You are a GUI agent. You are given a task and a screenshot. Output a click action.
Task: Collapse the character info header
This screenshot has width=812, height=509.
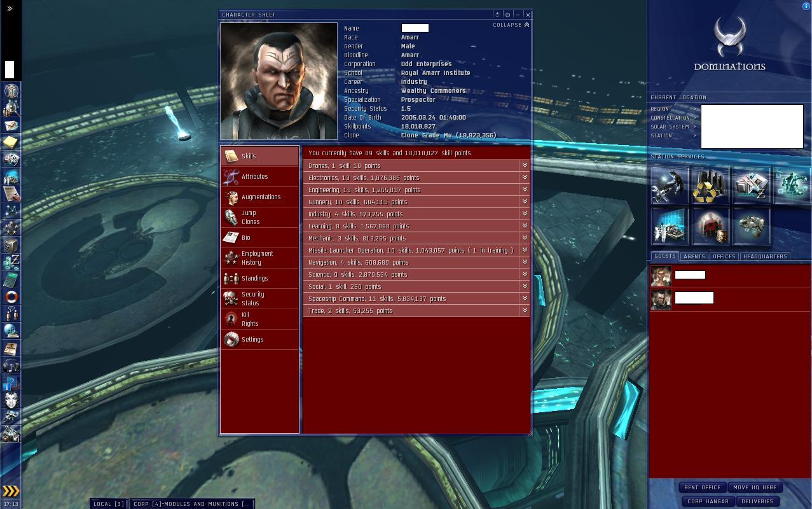pos(511,25)
